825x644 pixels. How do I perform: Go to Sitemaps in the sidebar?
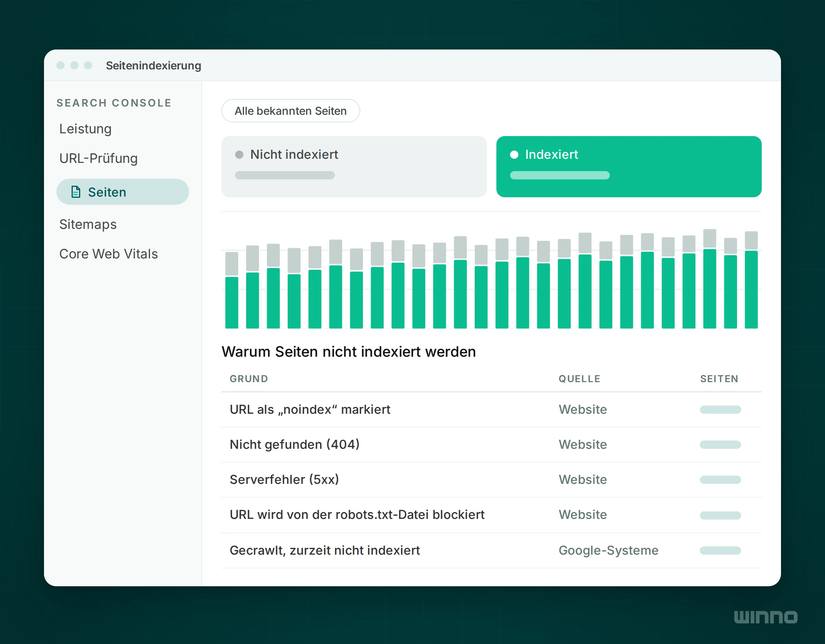point(88,224)
